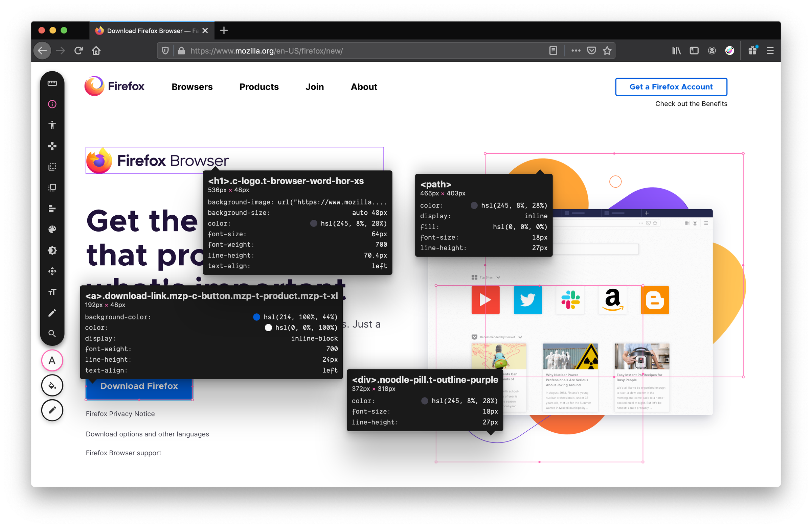Select the VisBug Inspector info tool
The height and width of the screenshot is (528, 812).
(52, 104)
